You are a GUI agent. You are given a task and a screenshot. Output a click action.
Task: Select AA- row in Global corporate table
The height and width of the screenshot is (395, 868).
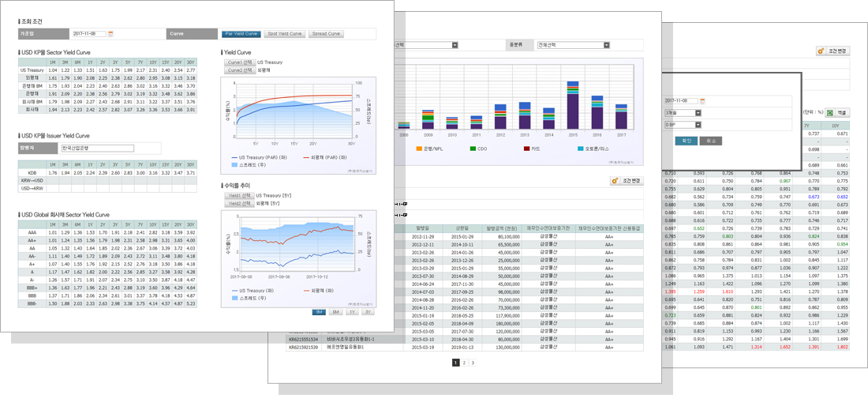point(107,257)
